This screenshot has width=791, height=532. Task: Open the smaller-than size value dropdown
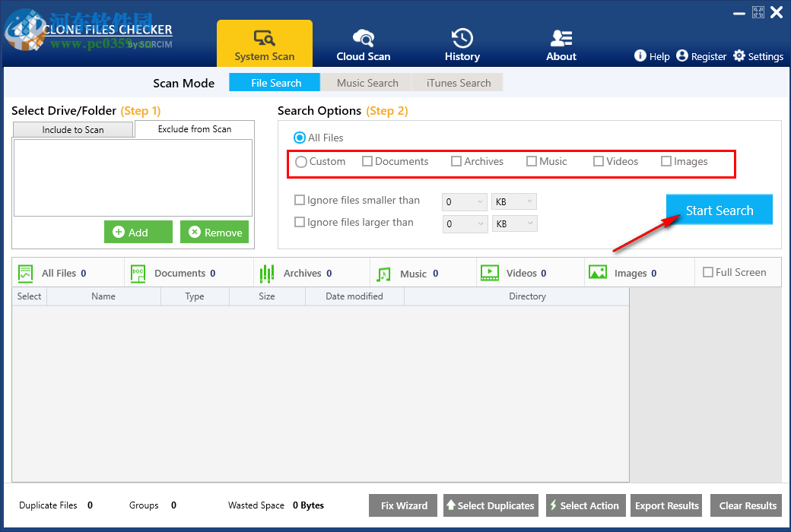pos(465,202)
